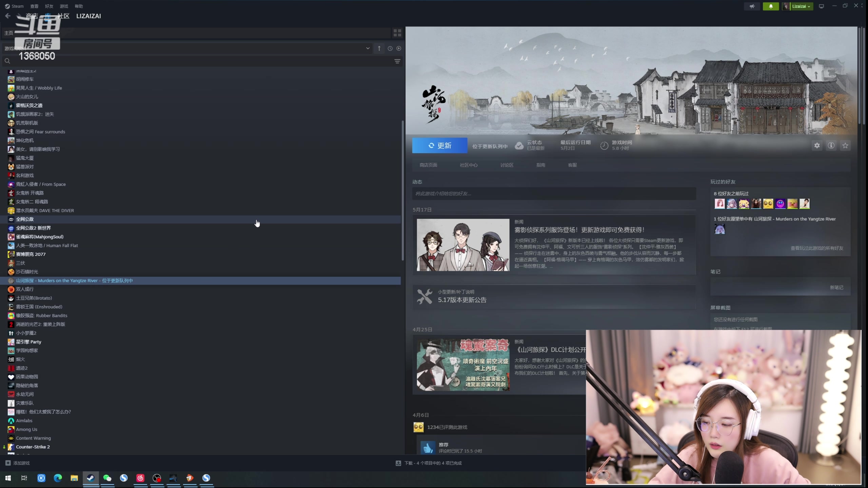Open the Windows Start menu

click(x=8, y=478)
